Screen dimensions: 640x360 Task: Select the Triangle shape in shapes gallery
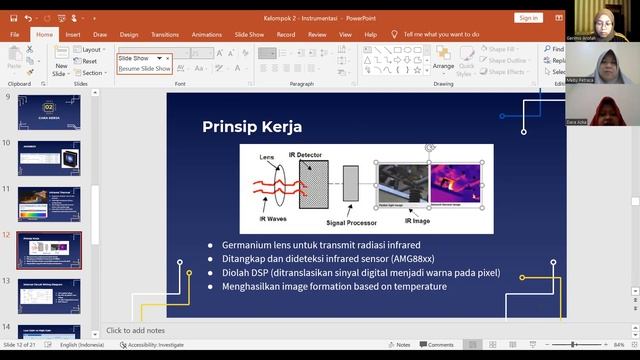tap(367, 60)
